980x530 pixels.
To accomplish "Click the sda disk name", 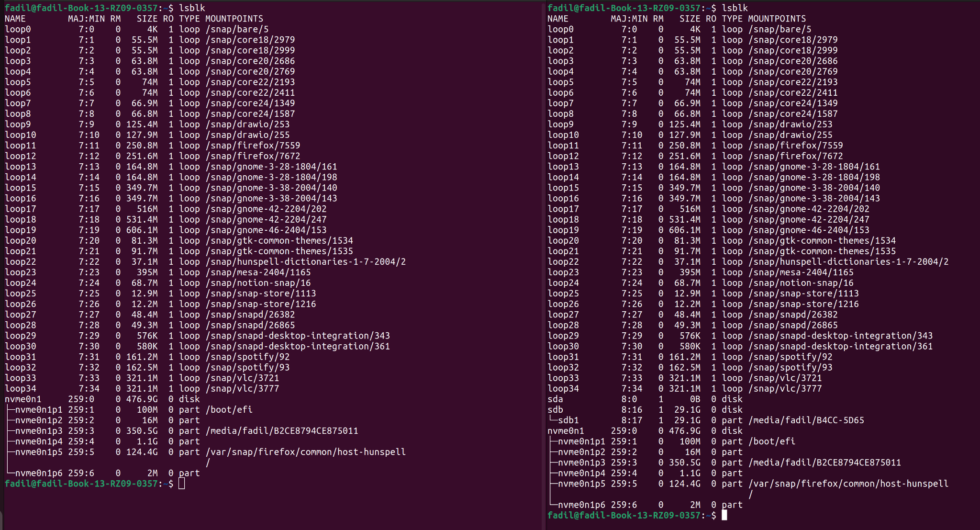I will tap(555, 399).
